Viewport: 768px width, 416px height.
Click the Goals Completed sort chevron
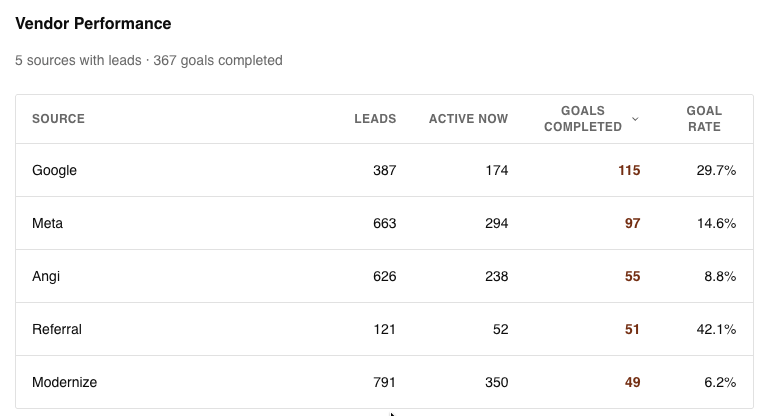coord(635,119)
